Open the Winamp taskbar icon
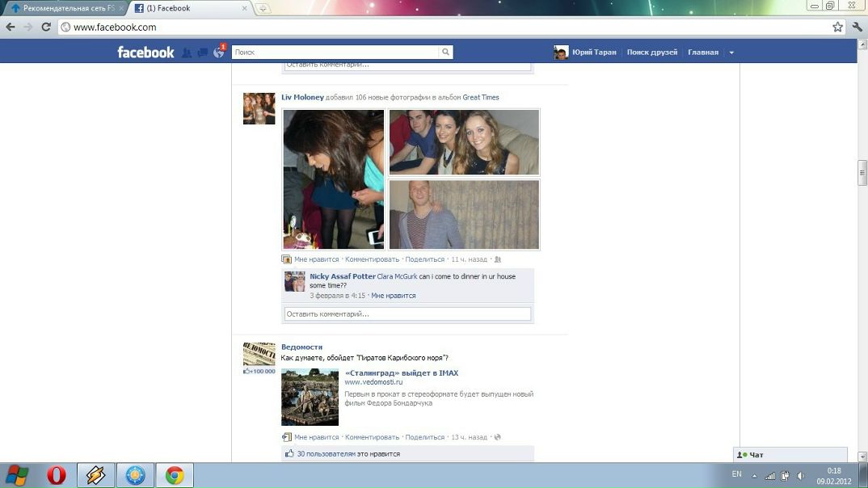Screen dimensions: 868x488 [95, 475]
